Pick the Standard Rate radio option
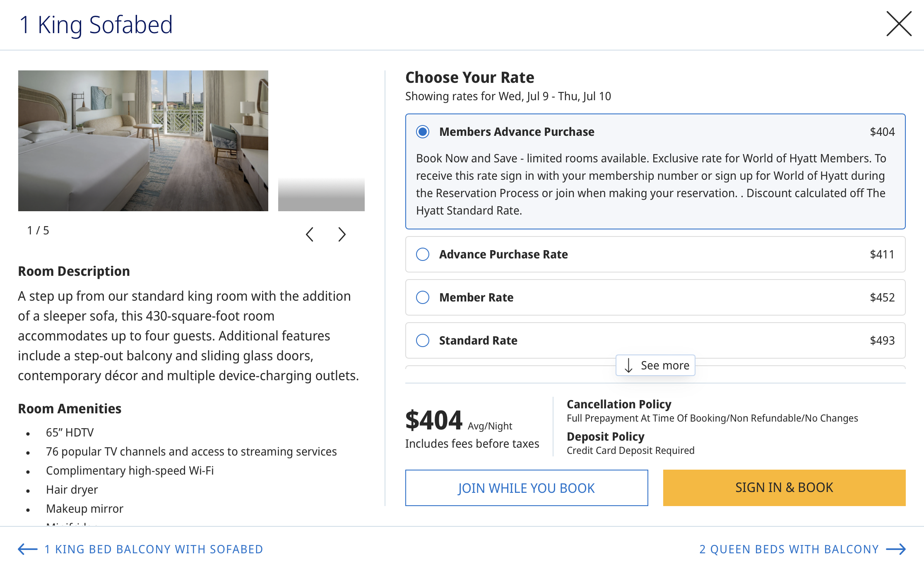This screenshot has width=924, height=574. coord(423,340)
